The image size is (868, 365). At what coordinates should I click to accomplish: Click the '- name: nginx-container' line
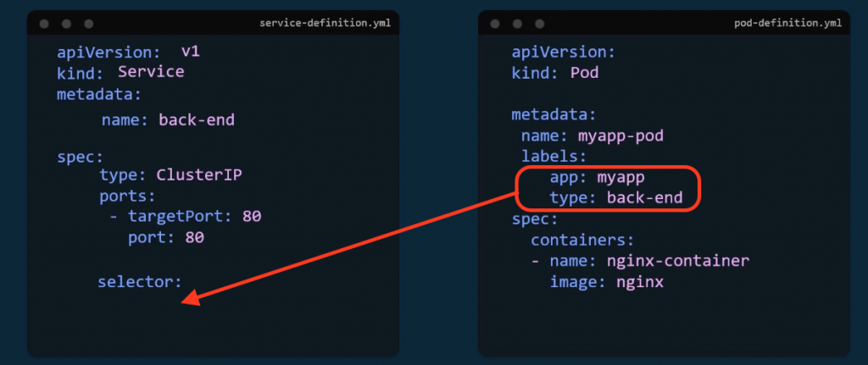[x=640, y=261]
